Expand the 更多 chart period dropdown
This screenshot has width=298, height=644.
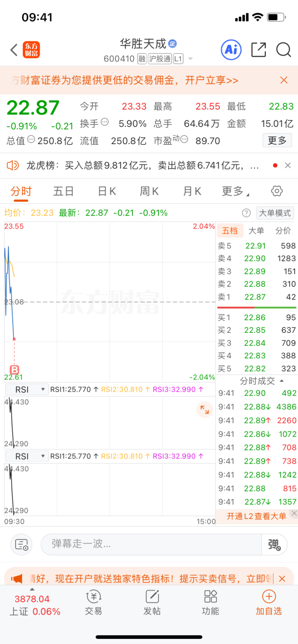click(235, 191)
